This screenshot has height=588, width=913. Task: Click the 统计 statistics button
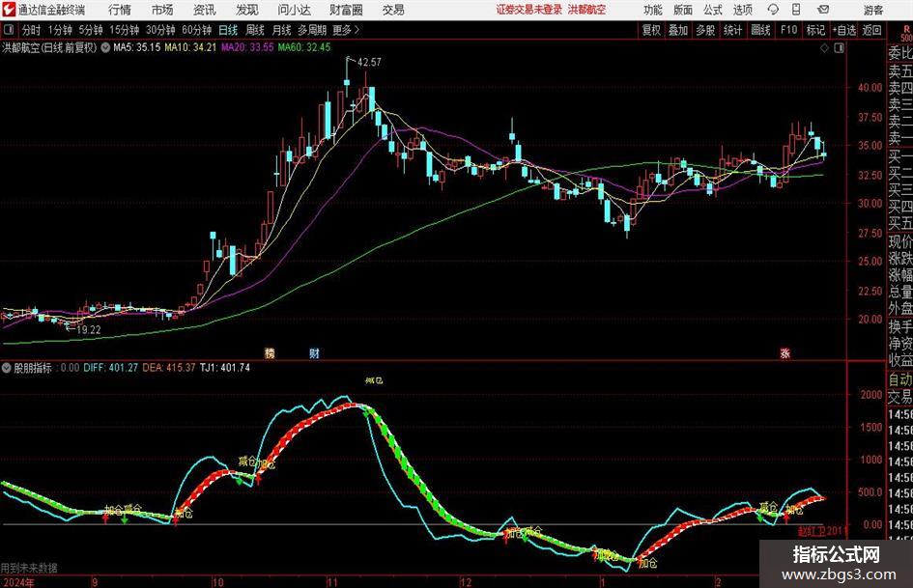click(732, 30)
